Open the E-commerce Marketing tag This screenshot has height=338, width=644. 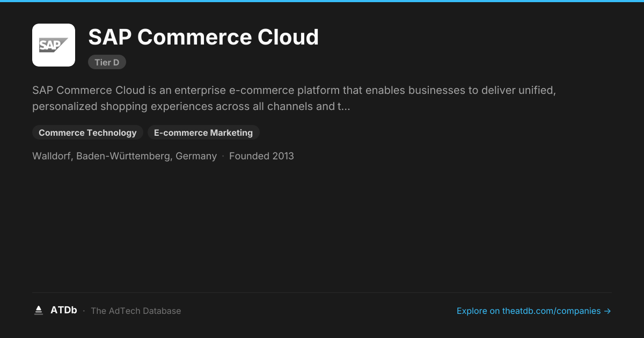(203, 133)
